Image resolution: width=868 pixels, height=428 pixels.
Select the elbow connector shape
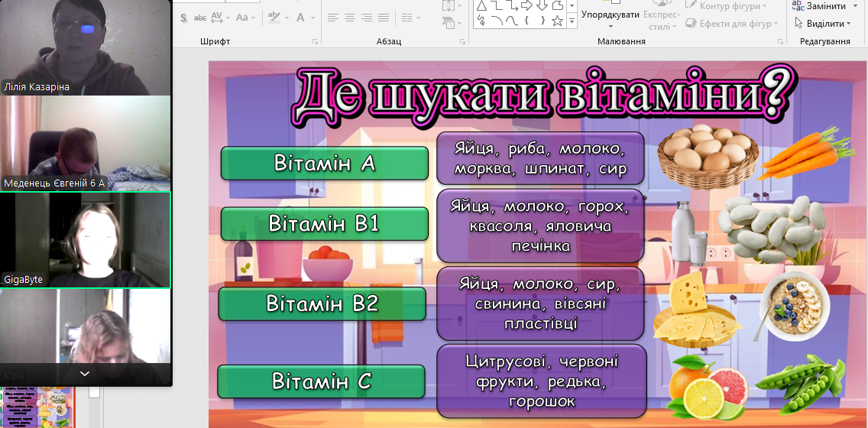click(x=497, y=5)
